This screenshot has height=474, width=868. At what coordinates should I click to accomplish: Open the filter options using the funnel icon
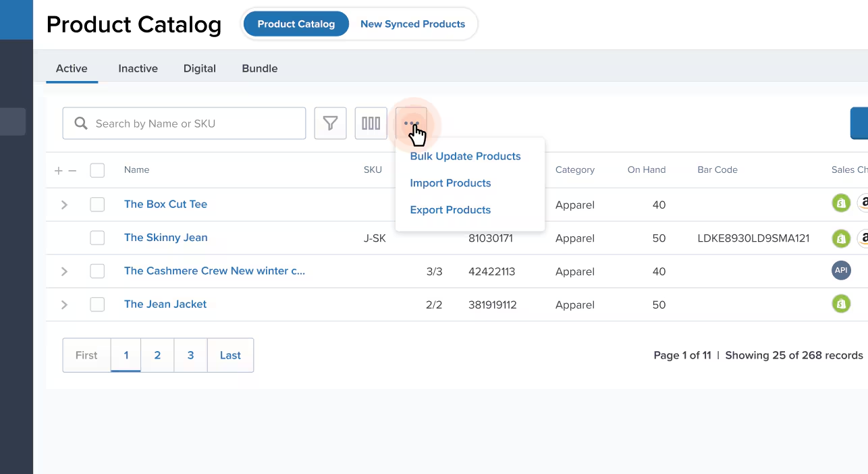(330, 123)
